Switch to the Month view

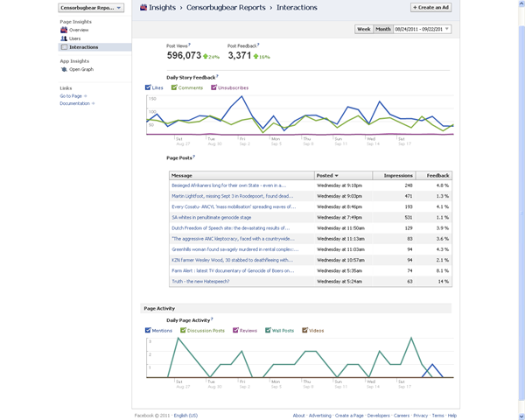pyautogui.click(x=383, y=29)
